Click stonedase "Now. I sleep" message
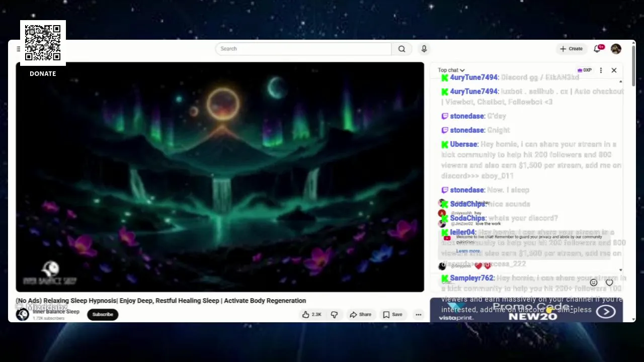 (x=485, y=190)
